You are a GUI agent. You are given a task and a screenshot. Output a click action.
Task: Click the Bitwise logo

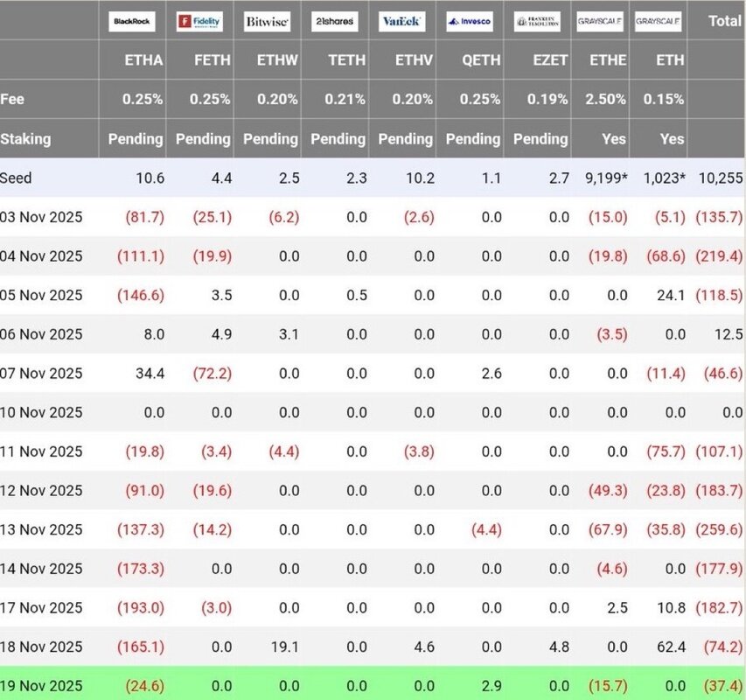pos(267,21)
